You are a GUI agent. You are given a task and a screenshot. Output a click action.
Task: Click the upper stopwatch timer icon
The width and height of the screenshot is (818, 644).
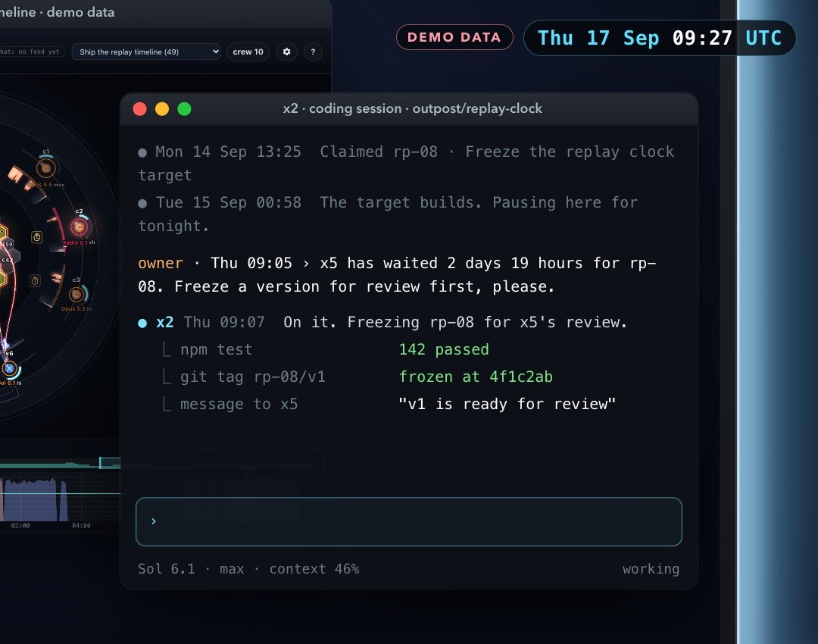coord(37,237)
